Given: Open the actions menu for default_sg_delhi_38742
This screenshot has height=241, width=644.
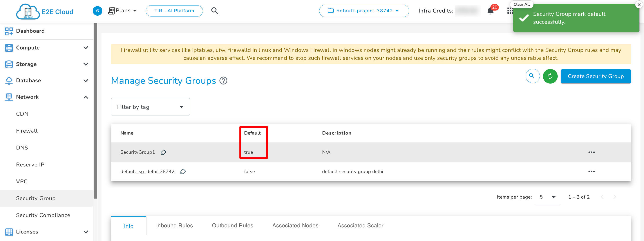Looking at the screenshot, I should tap(592, 172).
